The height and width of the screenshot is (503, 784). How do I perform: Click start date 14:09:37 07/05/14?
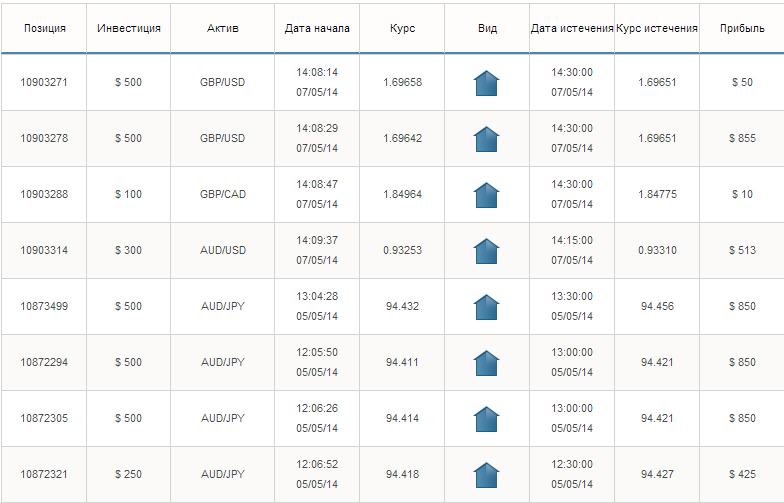317,250
